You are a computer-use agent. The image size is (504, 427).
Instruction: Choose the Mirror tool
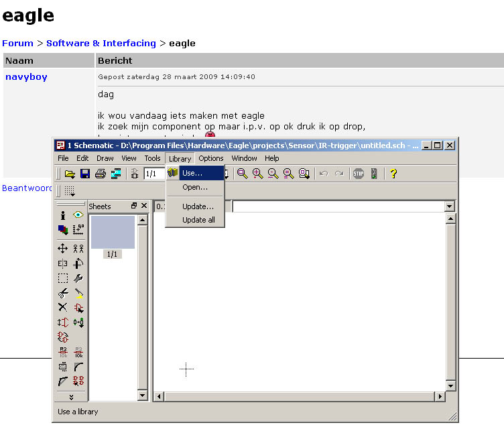tap(63, 263)
